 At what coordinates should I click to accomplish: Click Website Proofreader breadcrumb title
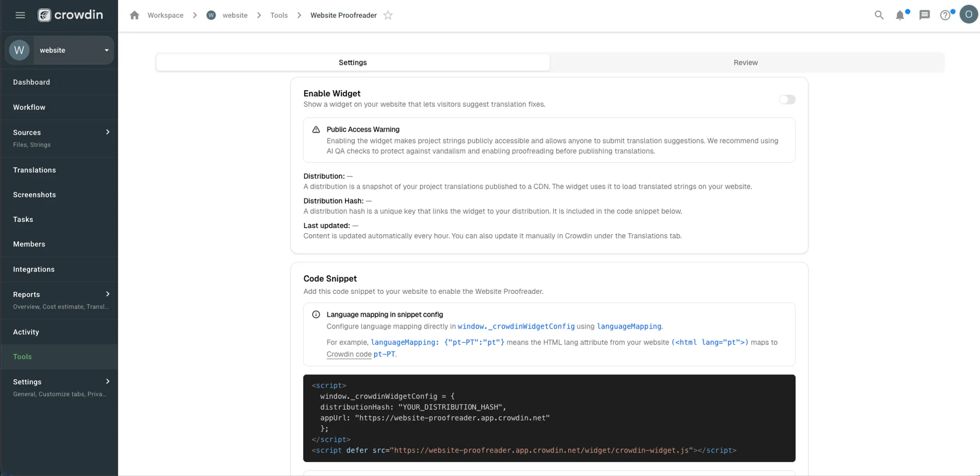344,15
